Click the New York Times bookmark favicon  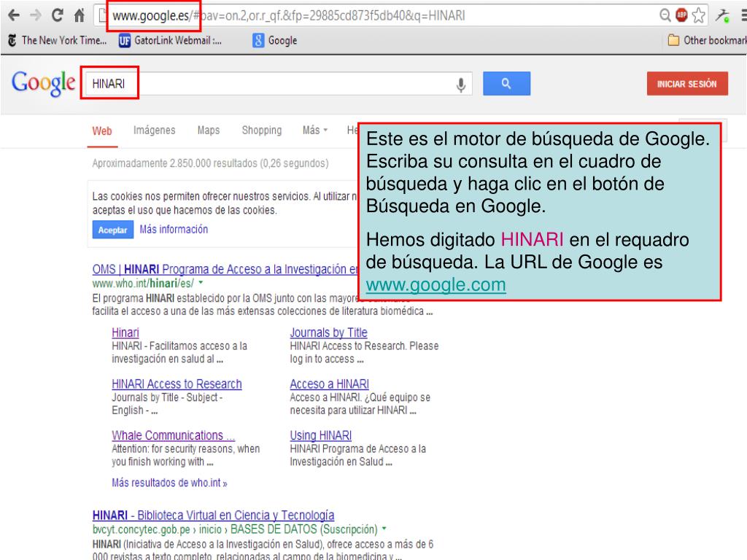point(12,41)
